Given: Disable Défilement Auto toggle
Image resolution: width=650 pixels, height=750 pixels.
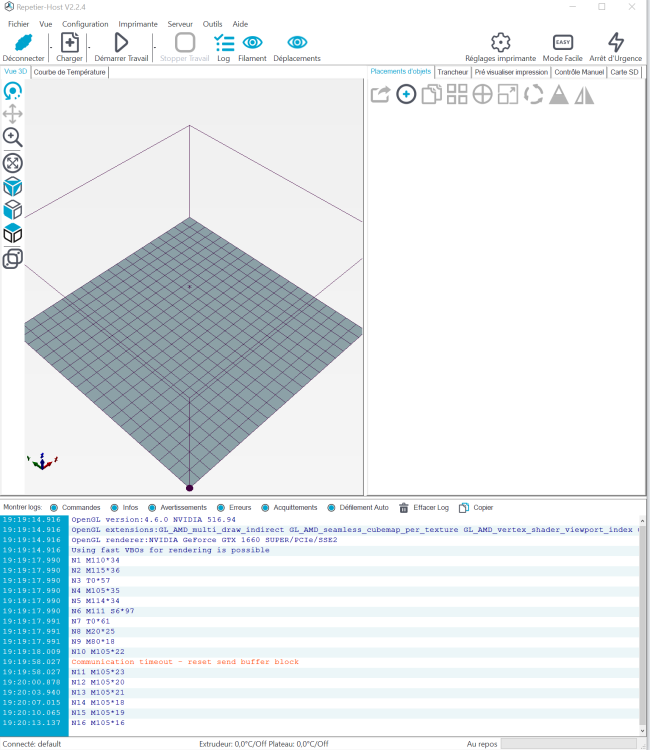Looking at the screenshot, I should 331,507.
